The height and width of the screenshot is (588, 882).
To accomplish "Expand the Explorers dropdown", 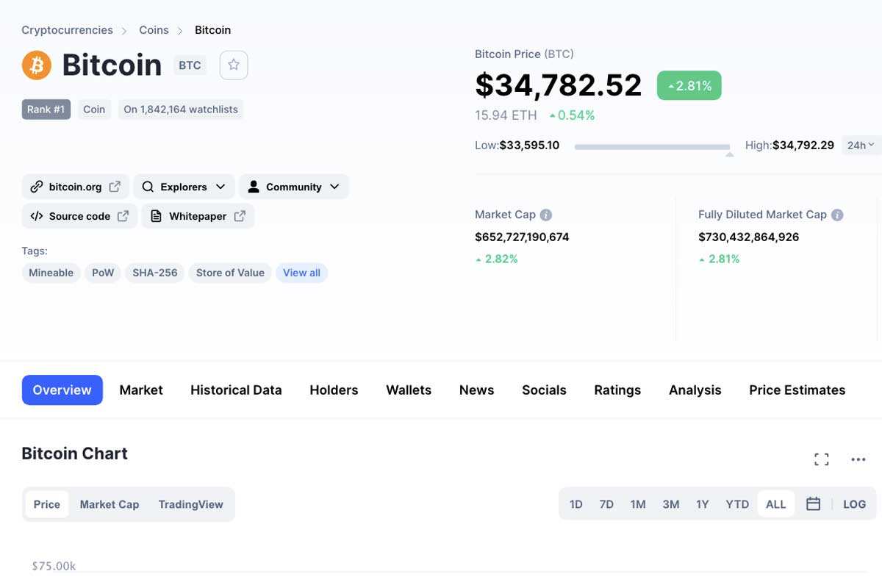I will pyautogui.click(x=184, y=187).
